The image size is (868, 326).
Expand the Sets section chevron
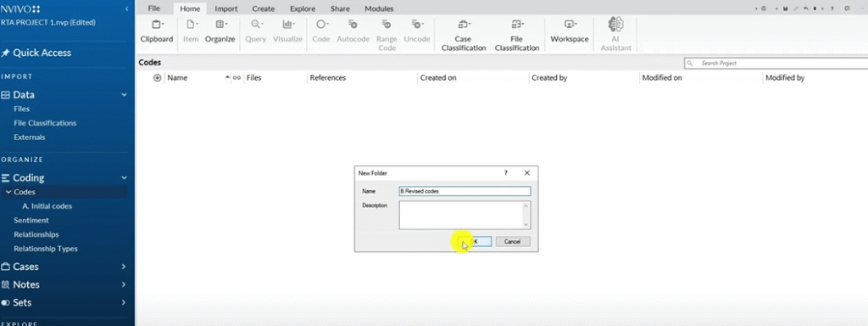tap(124, 303)
